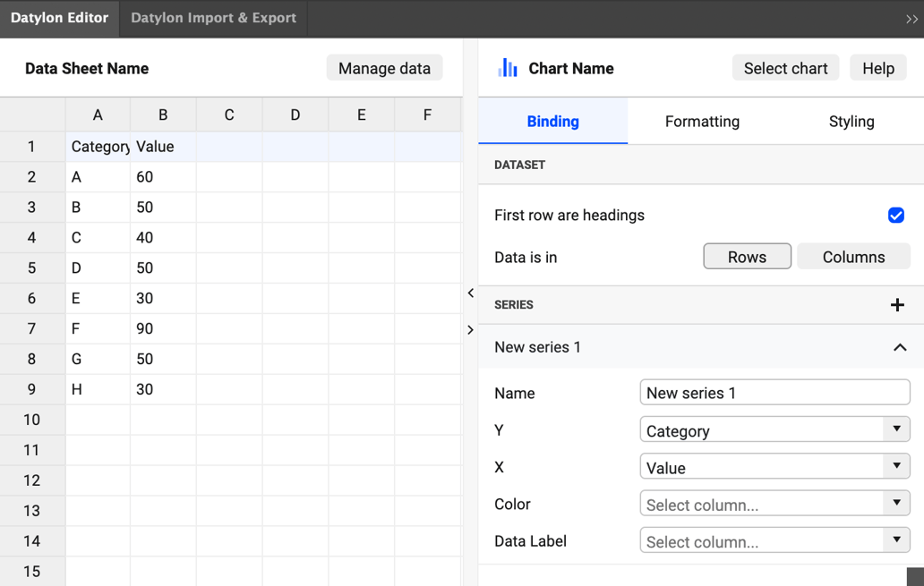
Task: Open the Datylon Import & Export tab
Action: 212,18
